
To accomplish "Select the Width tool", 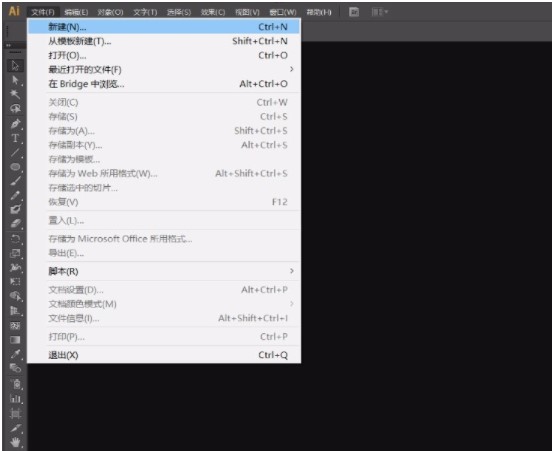I will [15, 268].
